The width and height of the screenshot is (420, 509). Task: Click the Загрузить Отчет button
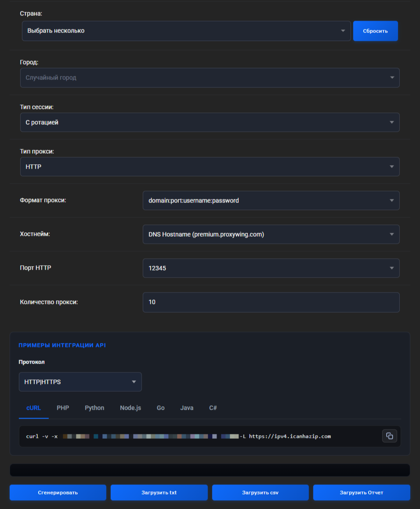362,492
